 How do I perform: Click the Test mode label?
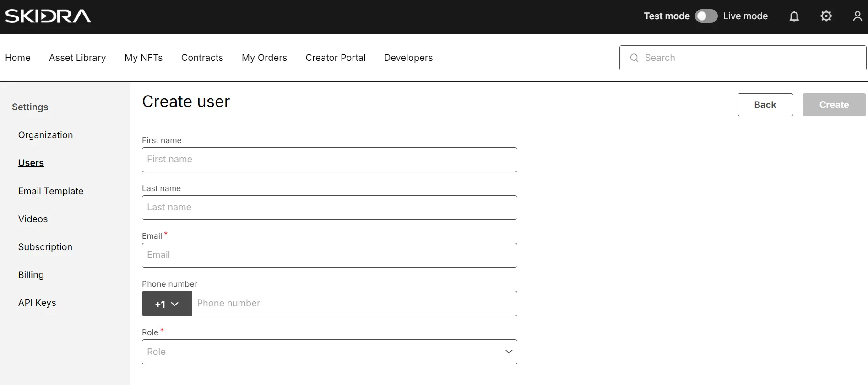point(667,16)
